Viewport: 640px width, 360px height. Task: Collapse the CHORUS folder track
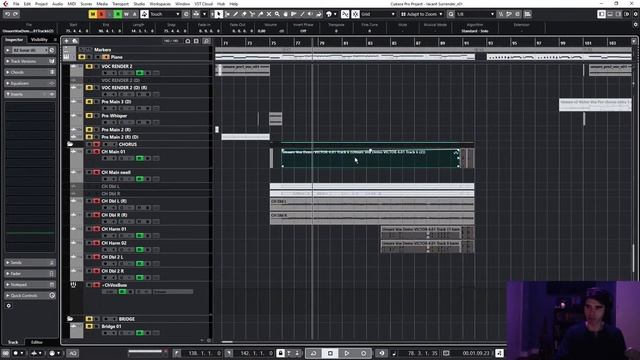coord(70,144)
